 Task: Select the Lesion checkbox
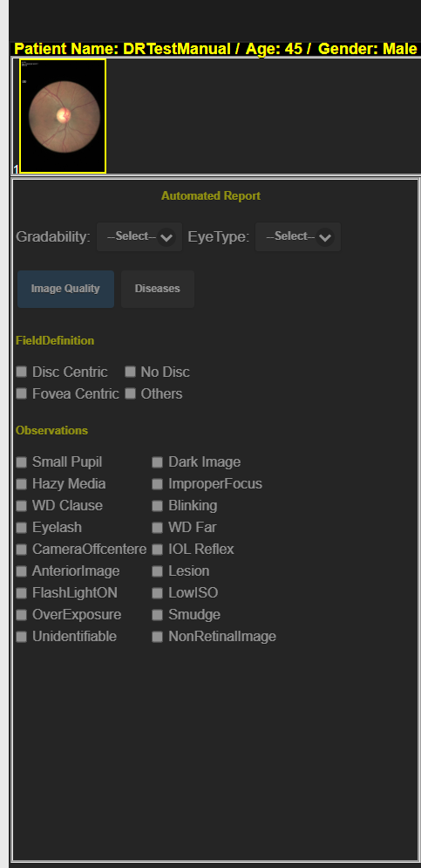[158, 571]
